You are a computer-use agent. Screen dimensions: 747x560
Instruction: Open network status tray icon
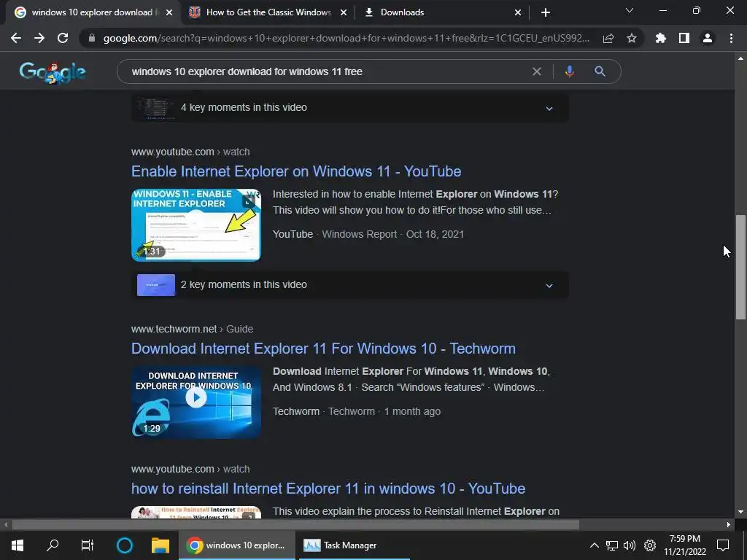[612, 545]
